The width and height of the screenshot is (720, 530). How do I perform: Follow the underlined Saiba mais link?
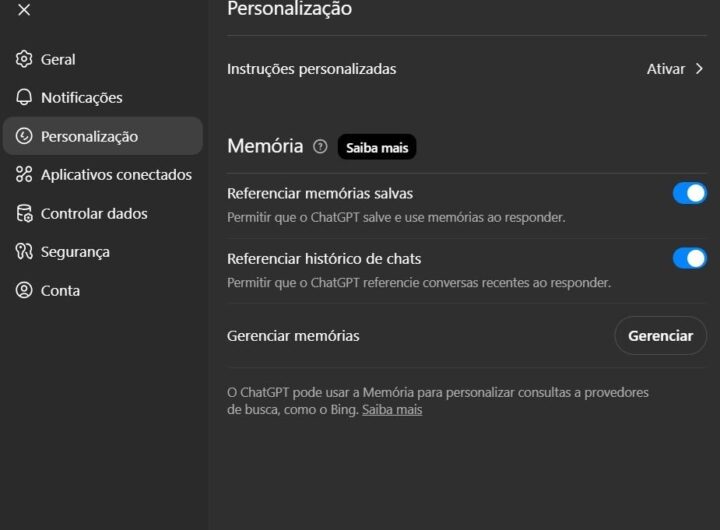pyautogui.click(x=392, y=410)
